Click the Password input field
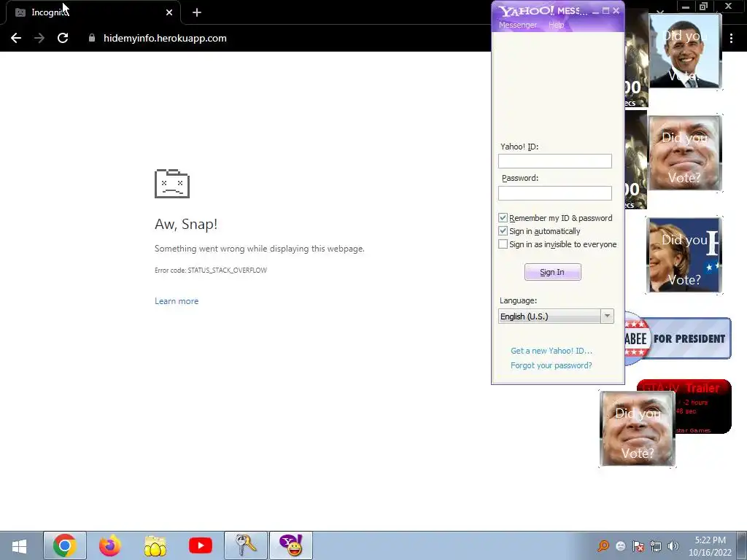 point(555,192)
